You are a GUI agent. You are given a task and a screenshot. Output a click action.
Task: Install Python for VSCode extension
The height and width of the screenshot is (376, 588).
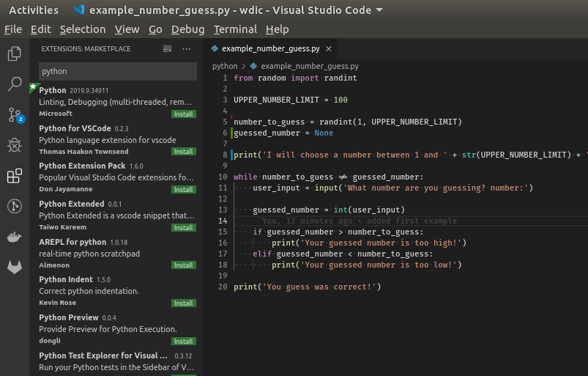point(183,152)
